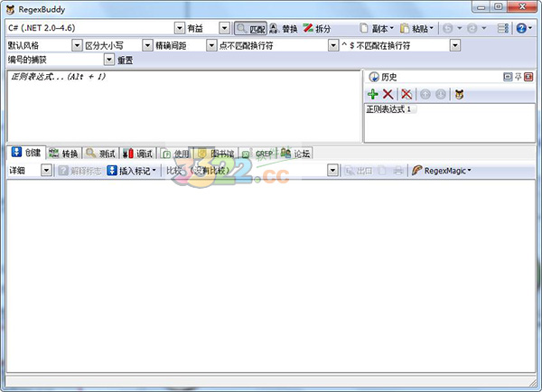Delete regex with the red X icon
Screen dimensions: 542x392
click(x=388, y=94)
